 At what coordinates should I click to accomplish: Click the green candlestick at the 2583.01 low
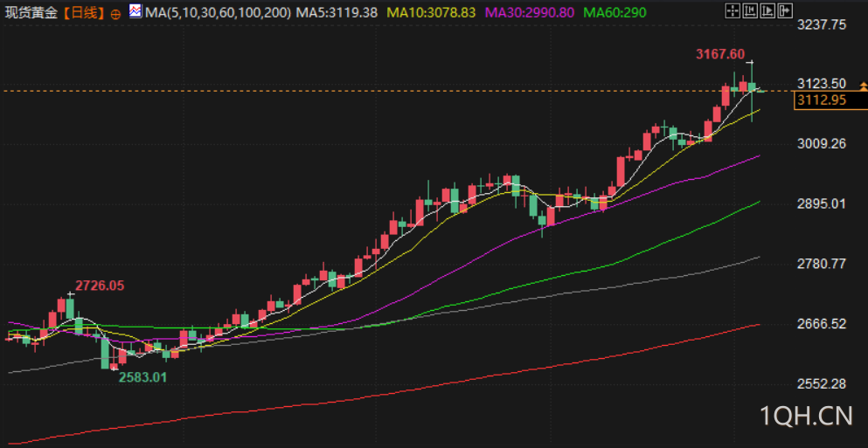pos(105,353)
